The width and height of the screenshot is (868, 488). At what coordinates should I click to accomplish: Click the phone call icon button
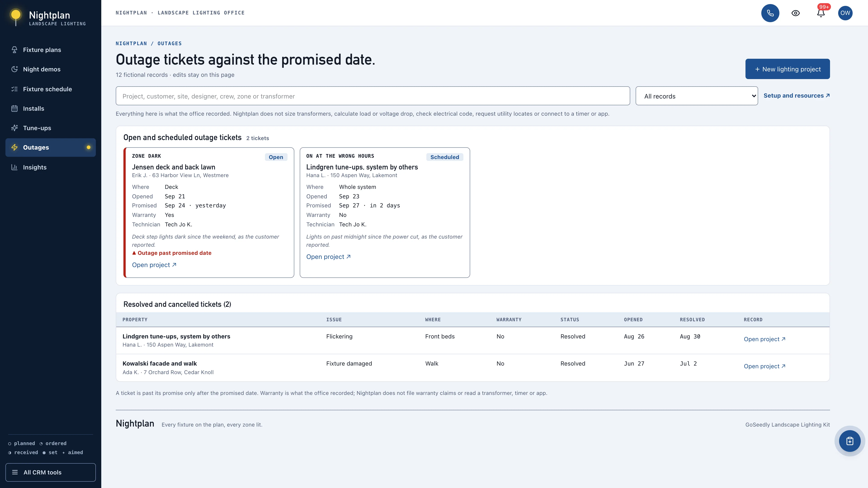[x=770, y=13]
